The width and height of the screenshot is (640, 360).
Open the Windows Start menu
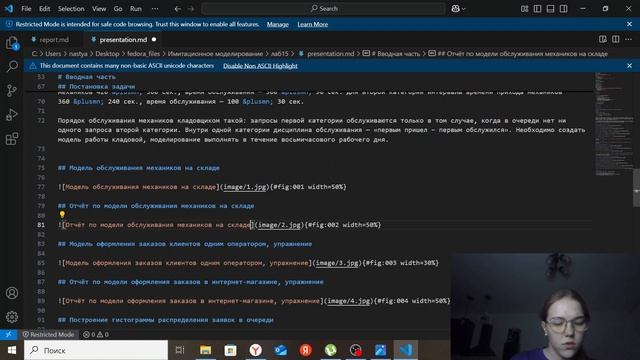pos(12,350)
